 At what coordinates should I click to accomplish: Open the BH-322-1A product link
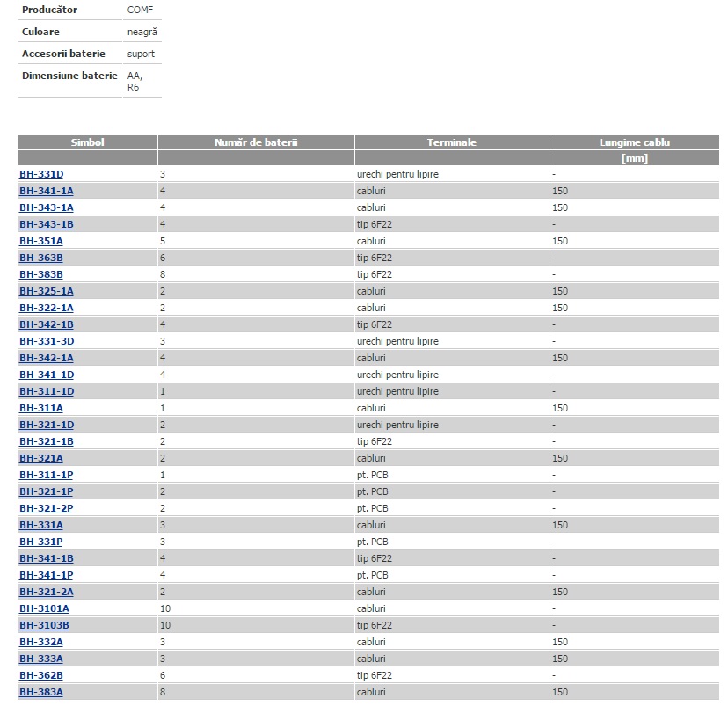(x=47, y=308)
